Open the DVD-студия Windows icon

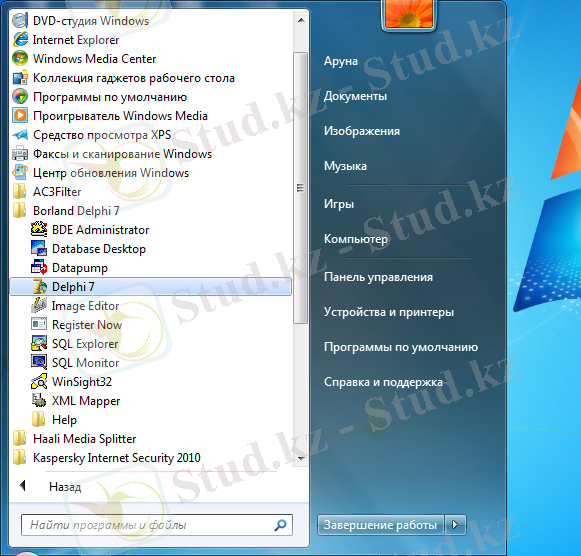coord(20,21)
